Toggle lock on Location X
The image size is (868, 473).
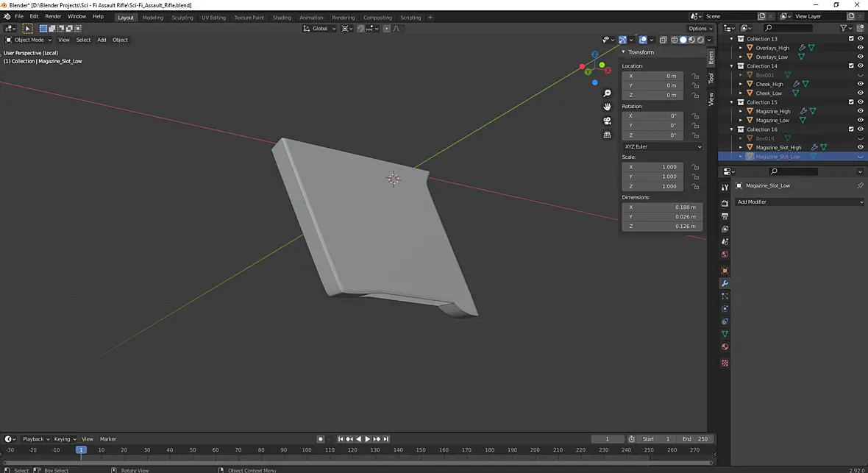point(695,76)
